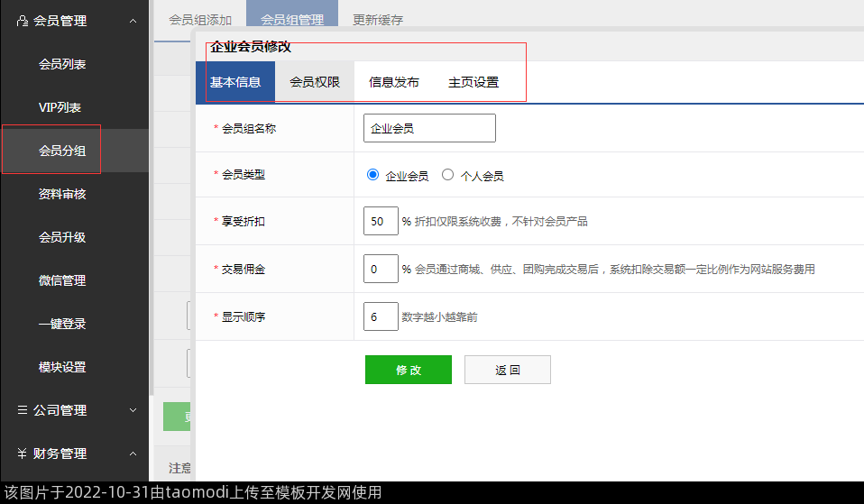Click the 交易佣金 input box
Image resolution: width=864 pixels, height=504 pixels.
click(381, 269)
